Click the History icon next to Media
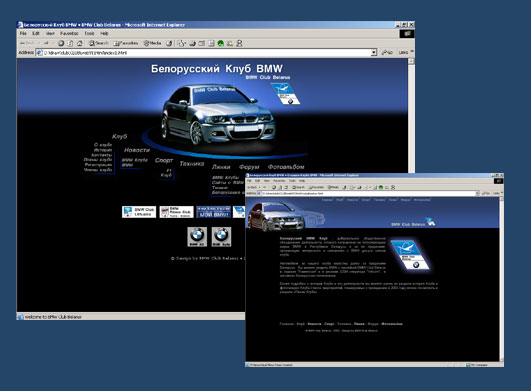 [x=169, y=43]
